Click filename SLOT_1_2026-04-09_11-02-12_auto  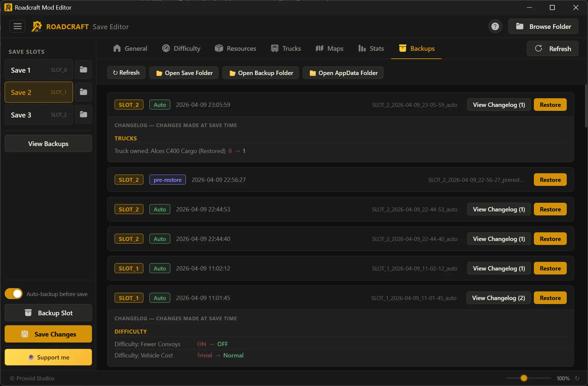pyautogui.click(x=414, y=269)
